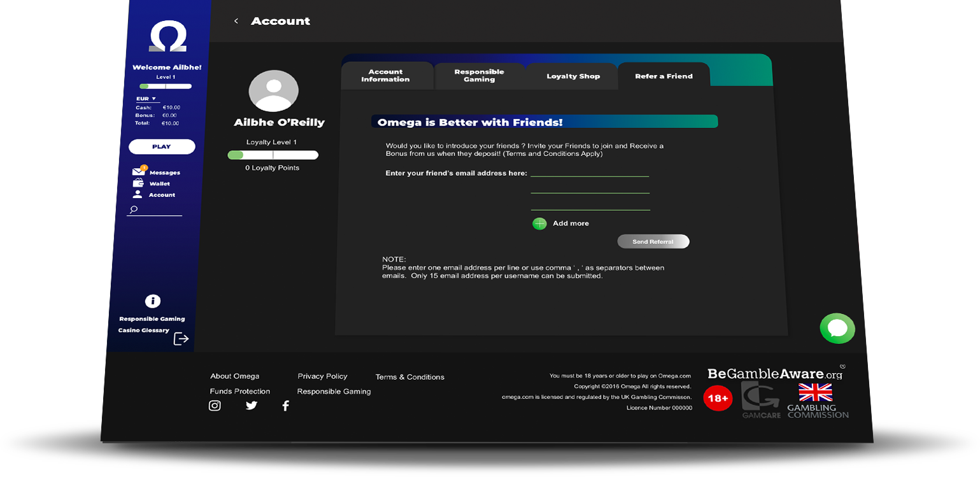Click the second friend email field
Screen dimensions: 980x477
click(x=590, y=188)
